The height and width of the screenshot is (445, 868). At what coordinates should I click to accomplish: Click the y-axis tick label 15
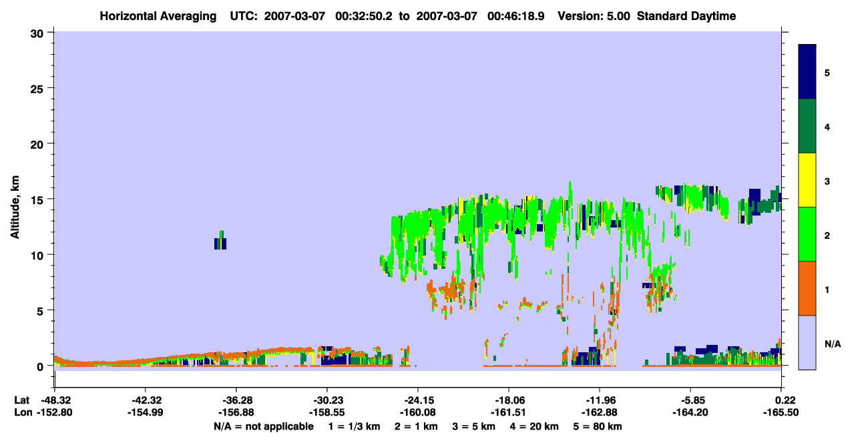[x=39, y=199]
